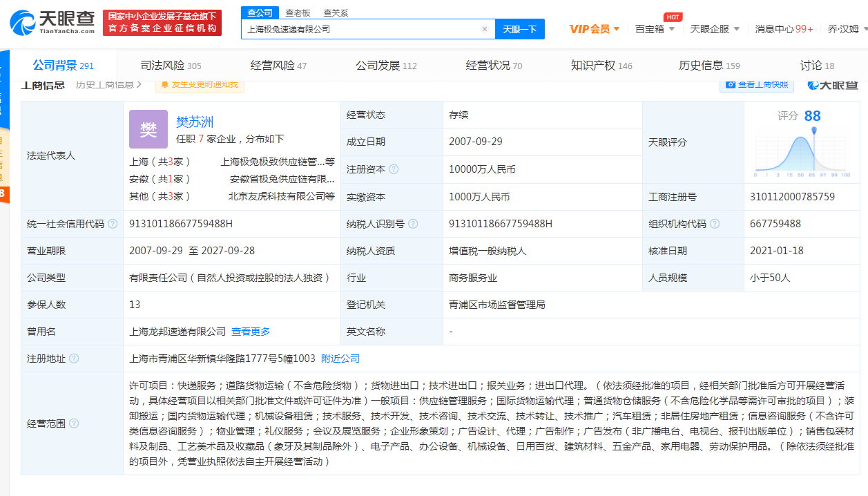This screenshot has height=496, width=868.
Task: Click staff size 小于50人
Action: point(770,278)
